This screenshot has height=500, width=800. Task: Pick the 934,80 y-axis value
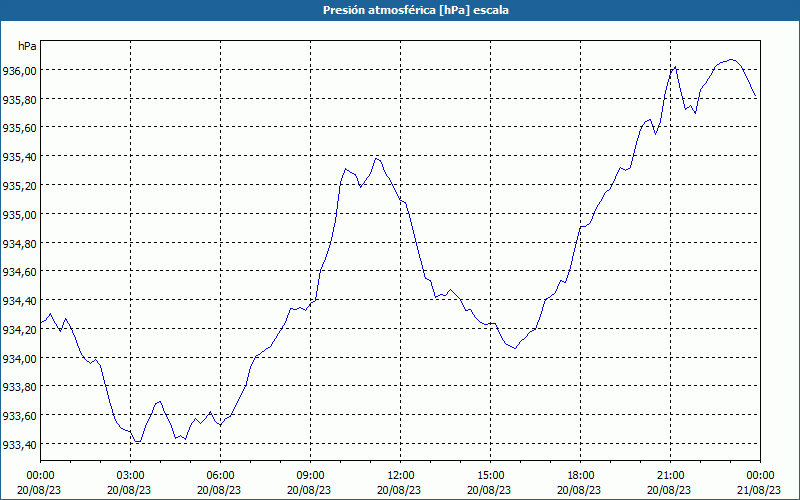pyautogui.click(x=19, y=243)
